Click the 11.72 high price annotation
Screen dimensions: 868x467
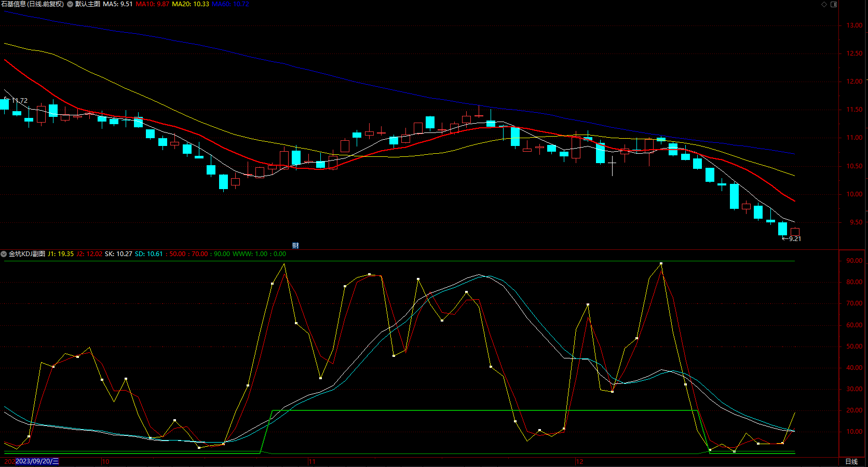tap(19, 101)
